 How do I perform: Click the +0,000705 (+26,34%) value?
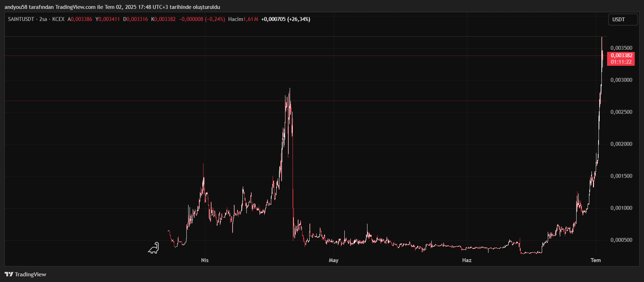coord(286,19)
